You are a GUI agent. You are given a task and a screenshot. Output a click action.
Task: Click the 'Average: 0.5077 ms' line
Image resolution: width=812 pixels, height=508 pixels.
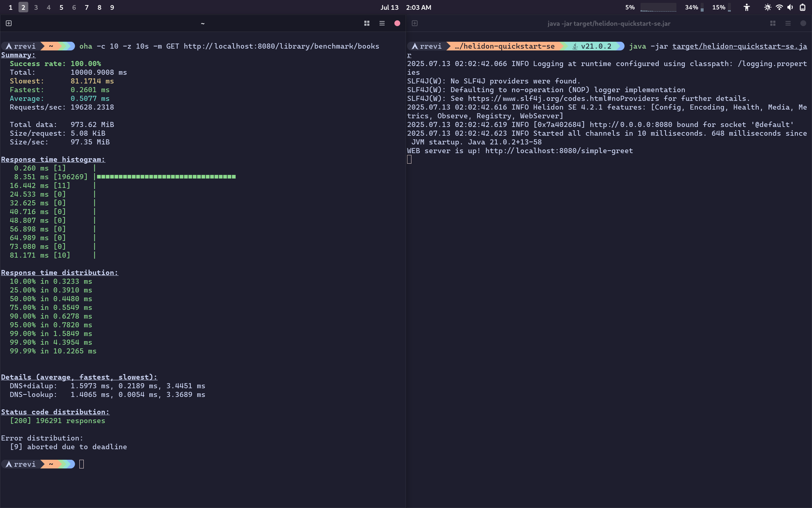tap(59, 99)
